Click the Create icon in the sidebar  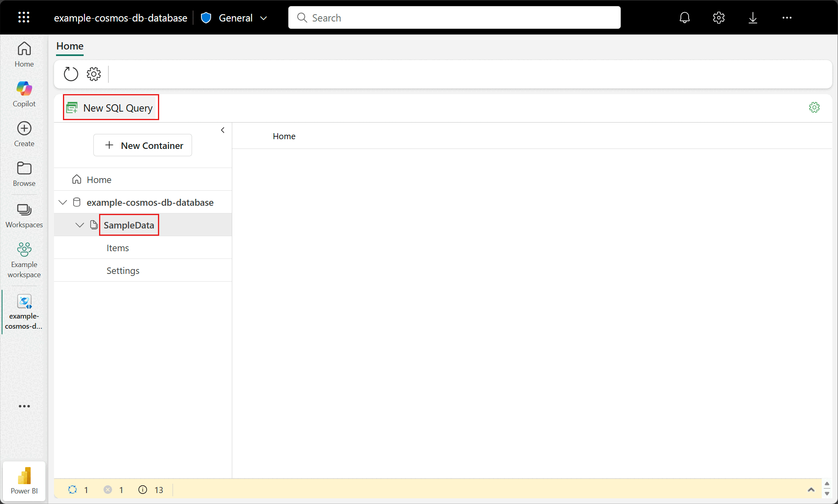point(24,134)
